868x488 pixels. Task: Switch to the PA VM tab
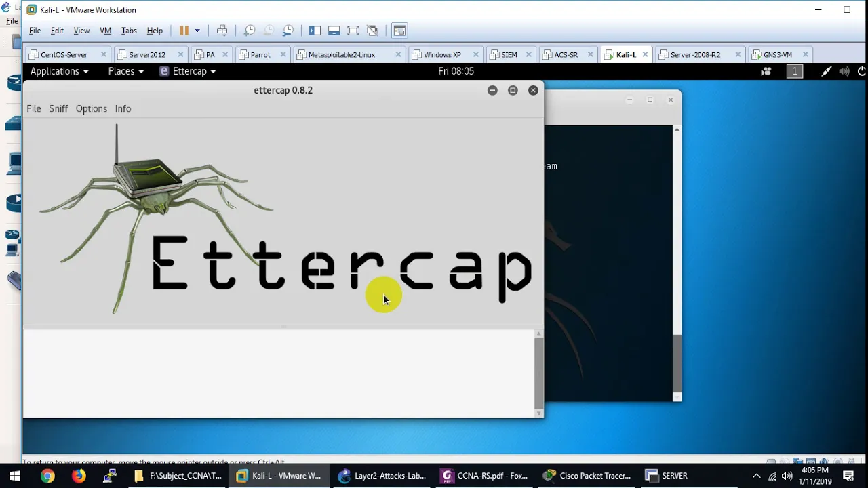click(x=210, y=54)
